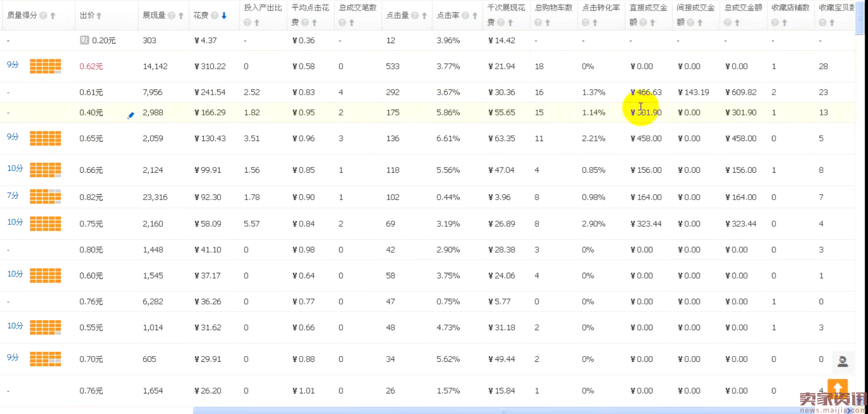Viewport: 868px width, 414px height.
Task: Open 9分 quality score in 0.70元 row
Action: (x=13, y=358)
